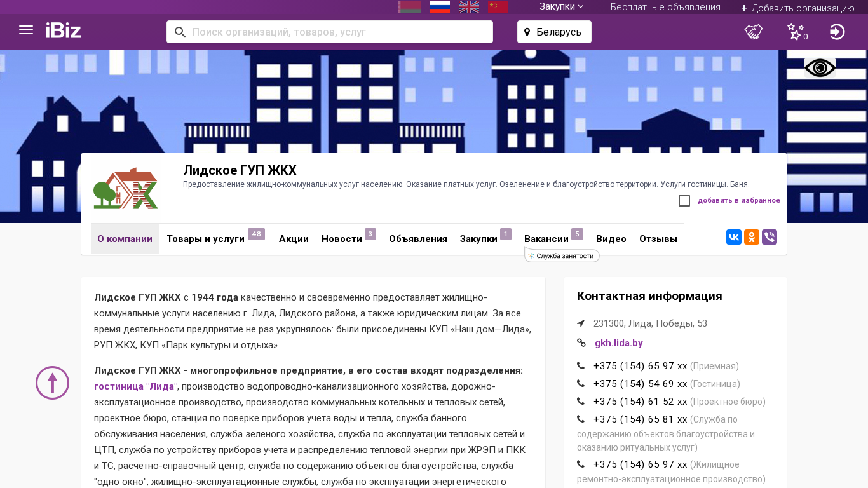Share via Viber
Image resolution: width=868 pixels, height=488 pixels.
(770, 237)
